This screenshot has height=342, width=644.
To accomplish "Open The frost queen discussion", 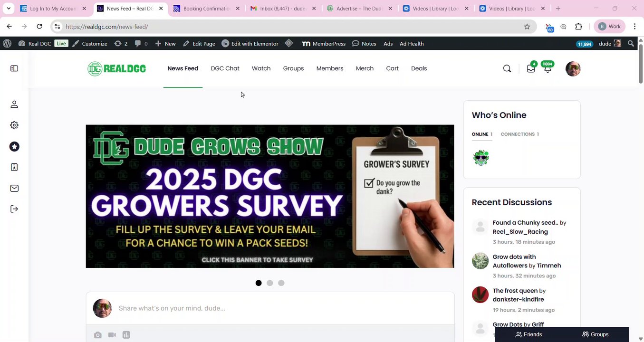I will coord(515,290).
